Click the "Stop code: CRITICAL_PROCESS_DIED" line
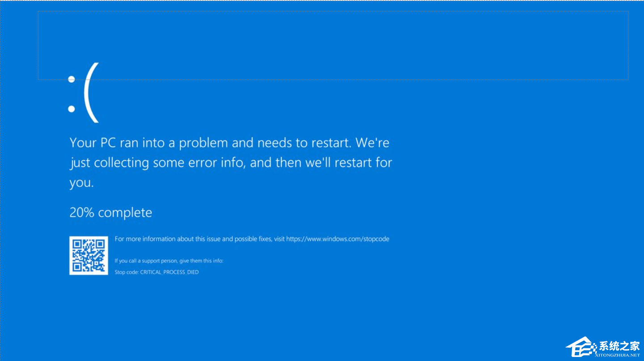644x361 pixels. coord(157,272)
